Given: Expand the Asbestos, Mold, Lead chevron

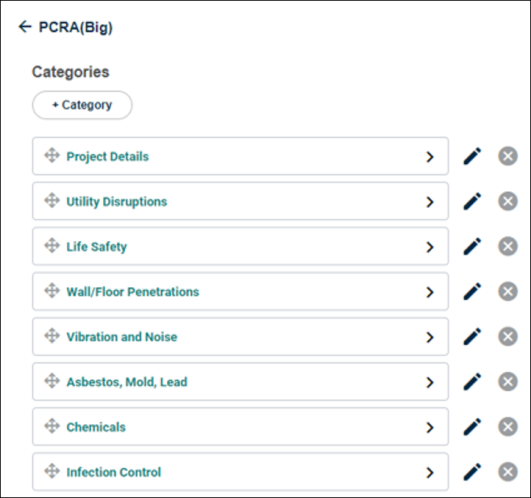Looking at the screenshot, I should (x=430, y=382).
